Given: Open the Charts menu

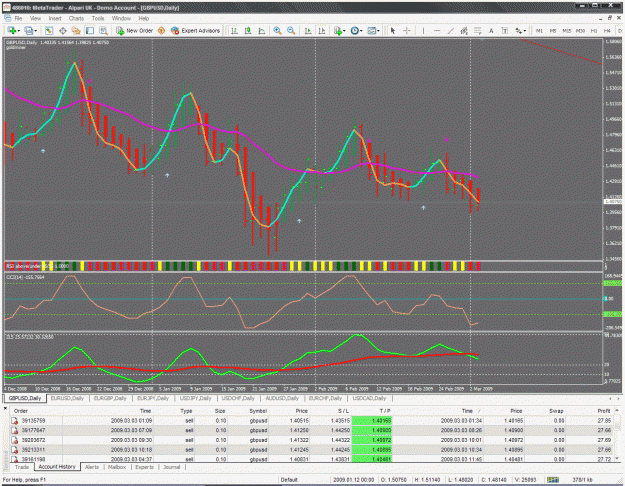Looking at the screenshot, I should pos(76,18).
